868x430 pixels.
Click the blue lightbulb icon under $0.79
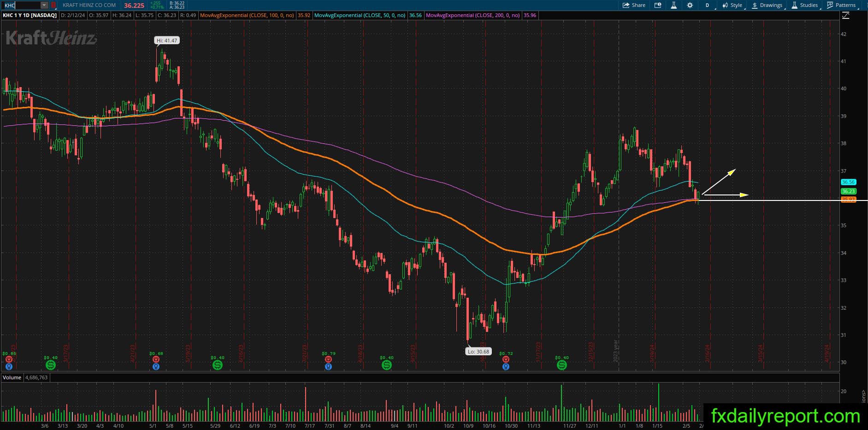tap(328, 367)
